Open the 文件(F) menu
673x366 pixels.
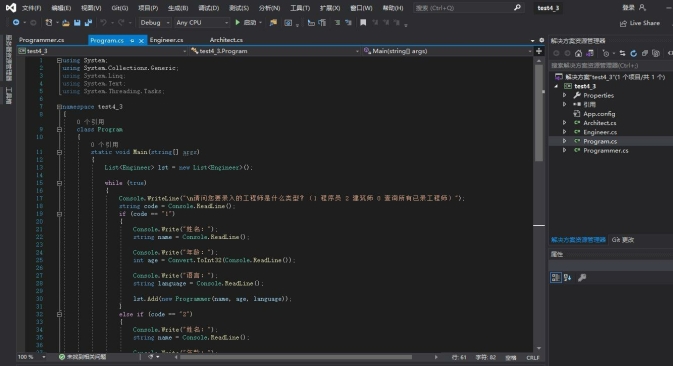pyautogui.click(x=32, y=8)
